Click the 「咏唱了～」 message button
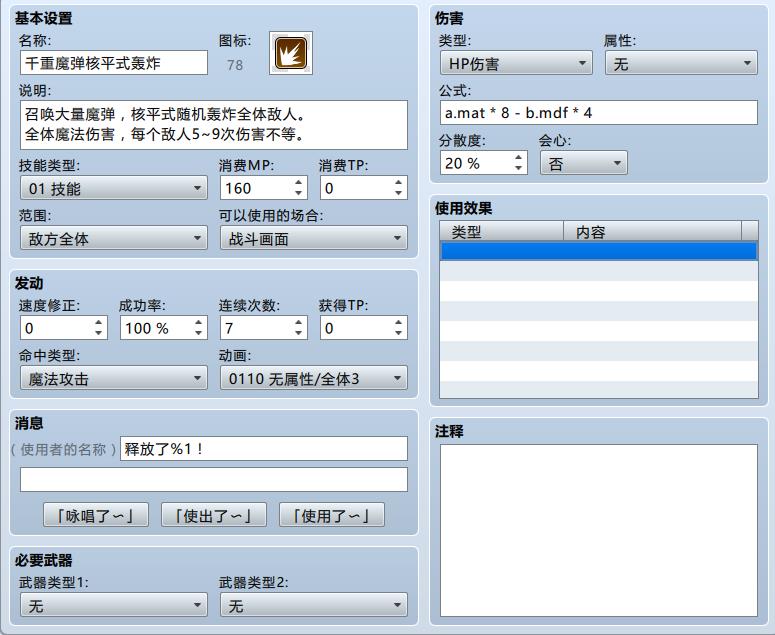 tap(96, 515)
